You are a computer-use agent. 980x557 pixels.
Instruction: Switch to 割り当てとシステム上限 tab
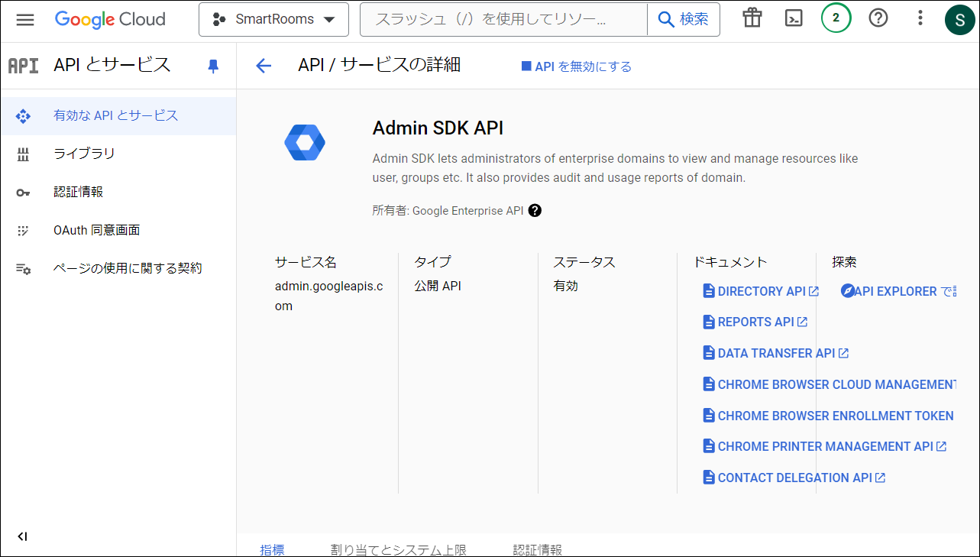pos(398,549)
